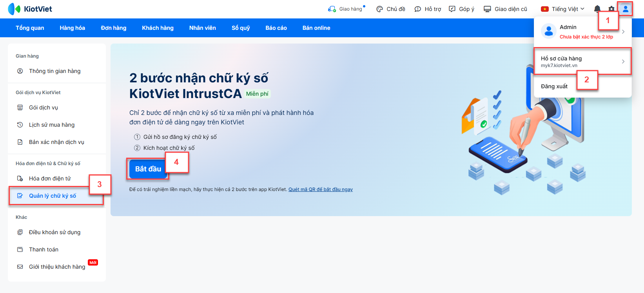Screen dimensions: 644x293
Task: Click the Hóa đơn điện tử icon
Action: coord(20,178)
